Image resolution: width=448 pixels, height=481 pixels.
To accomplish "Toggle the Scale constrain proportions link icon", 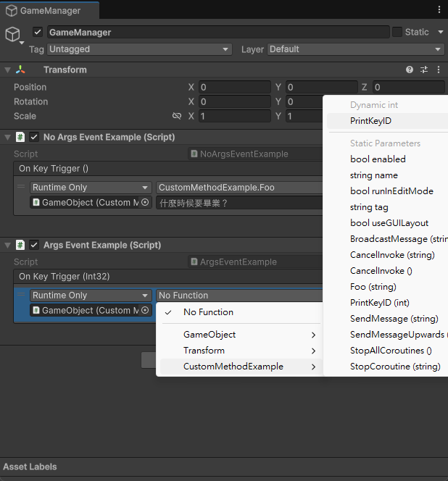I will tap(177, 116).
